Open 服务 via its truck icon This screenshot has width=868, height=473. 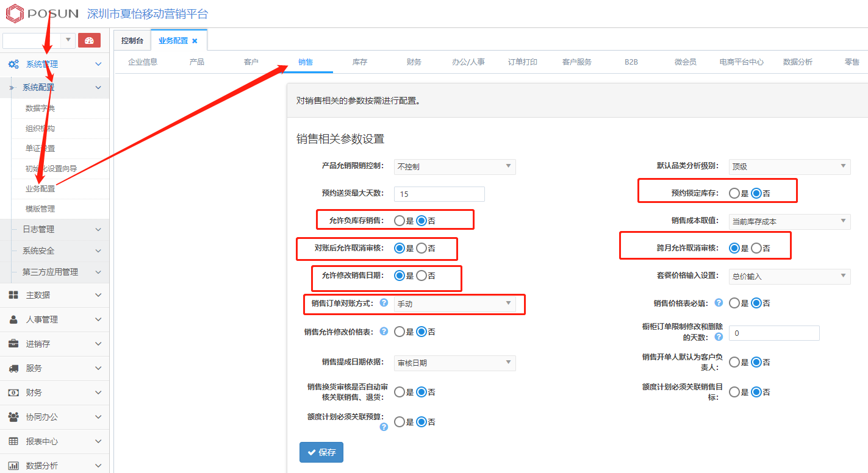point(13,368)
